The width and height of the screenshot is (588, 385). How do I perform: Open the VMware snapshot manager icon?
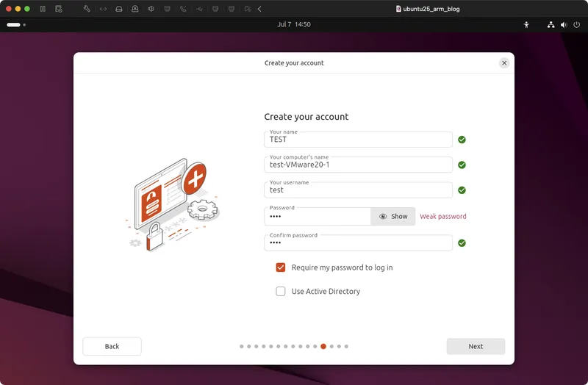coord(59,9)
